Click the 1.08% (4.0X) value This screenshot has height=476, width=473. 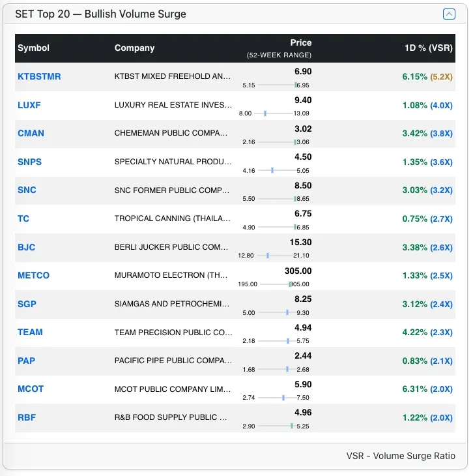[x=427, y=106]
